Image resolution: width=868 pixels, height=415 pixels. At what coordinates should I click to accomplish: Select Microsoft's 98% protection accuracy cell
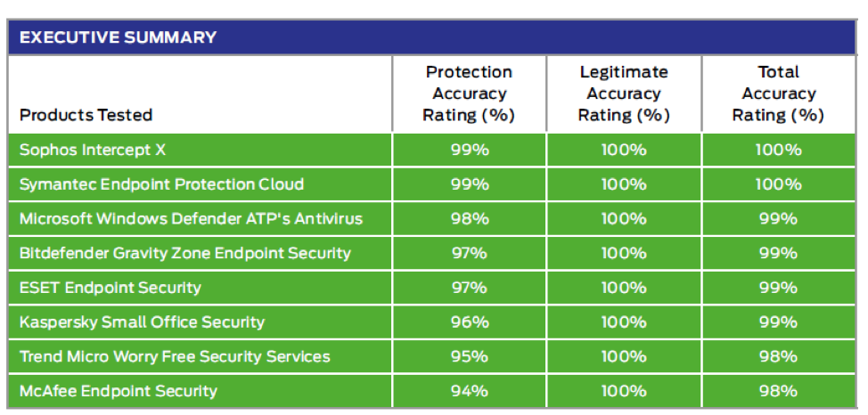pyautogui.click(x=470, y=218)
